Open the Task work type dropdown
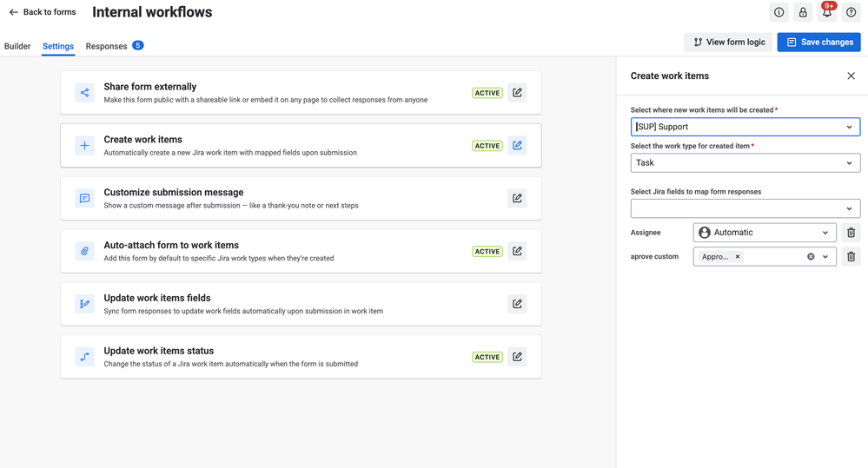 [745, 162]
